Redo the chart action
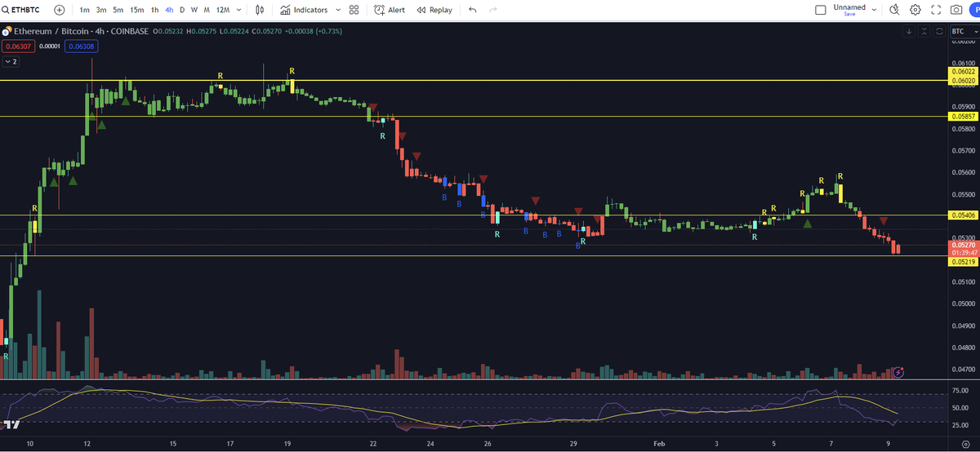980x452 pixels. click(492, 10)
